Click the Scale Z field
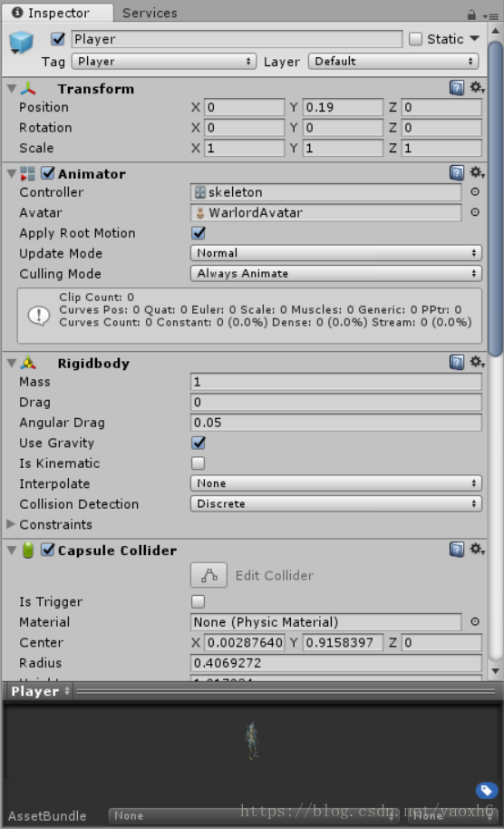Image resolution: width=504 pixels, height=829 pixels. [441, 148]
